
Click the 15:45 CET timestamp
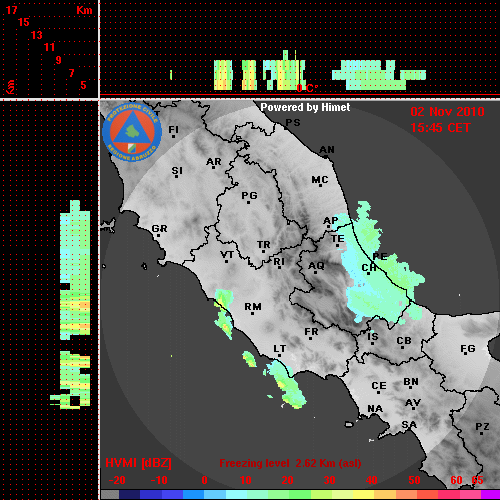point(440,128)
